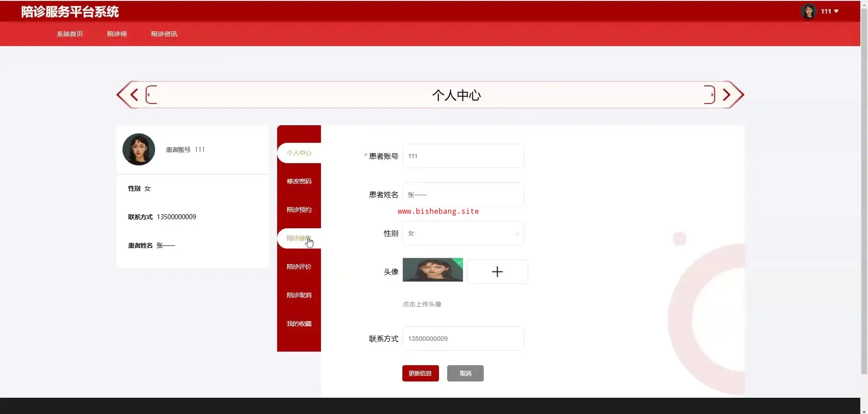Click profile avatar in left card
The width and height of the screenshot is (868, 414).
point(139,149)
